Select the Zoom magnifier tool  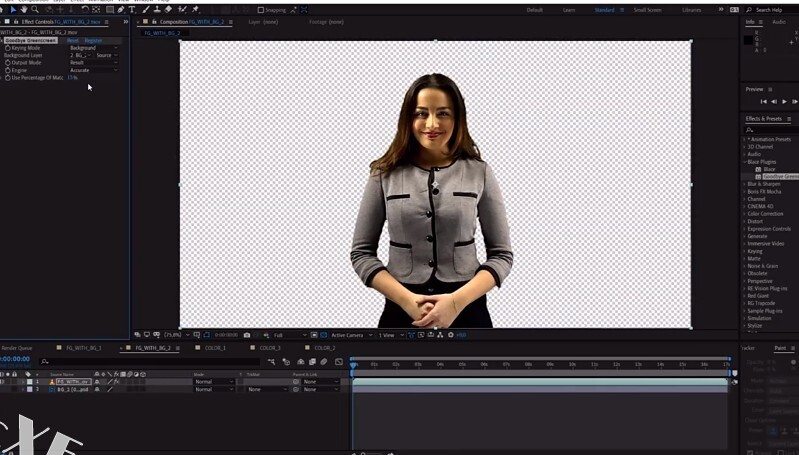[x=36, y=9]
